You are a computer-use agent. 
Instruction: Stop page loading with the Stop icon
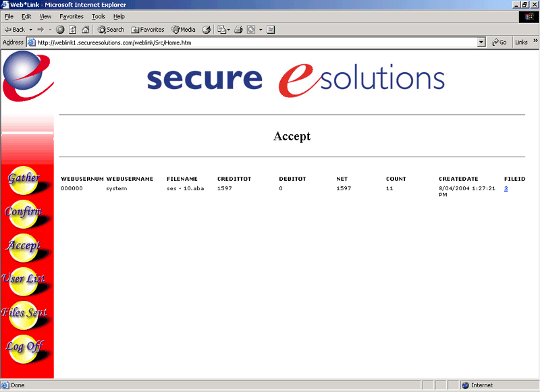60,30
